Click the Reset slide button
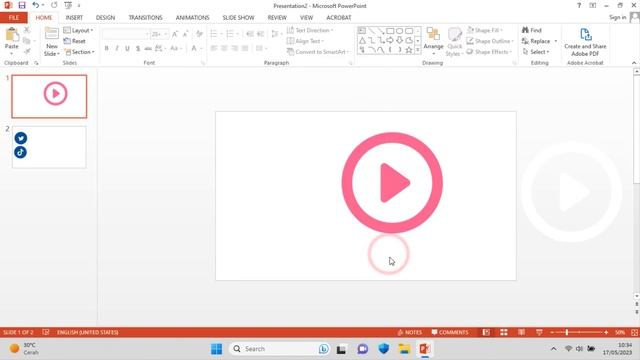Screen dimensions: 640x360 [75, 41]
